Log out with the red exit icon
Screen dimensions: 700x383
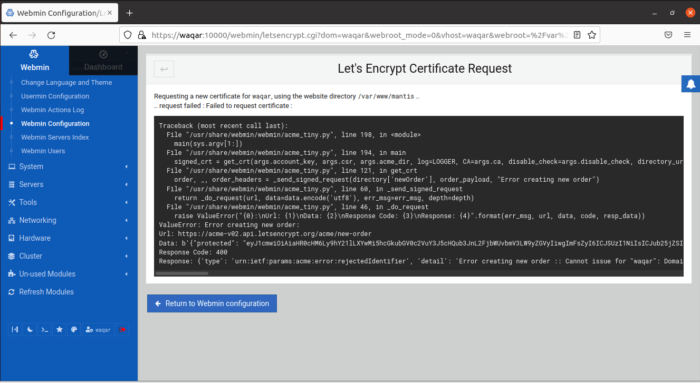click(122, 329)
